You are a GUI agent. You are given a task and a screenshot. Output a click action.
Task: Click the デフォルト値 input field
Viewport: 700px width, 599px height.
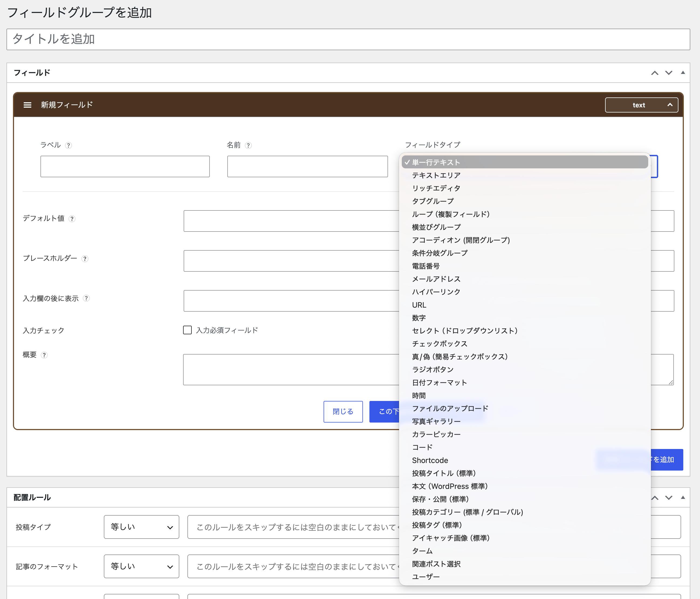(x=291, y=221)
